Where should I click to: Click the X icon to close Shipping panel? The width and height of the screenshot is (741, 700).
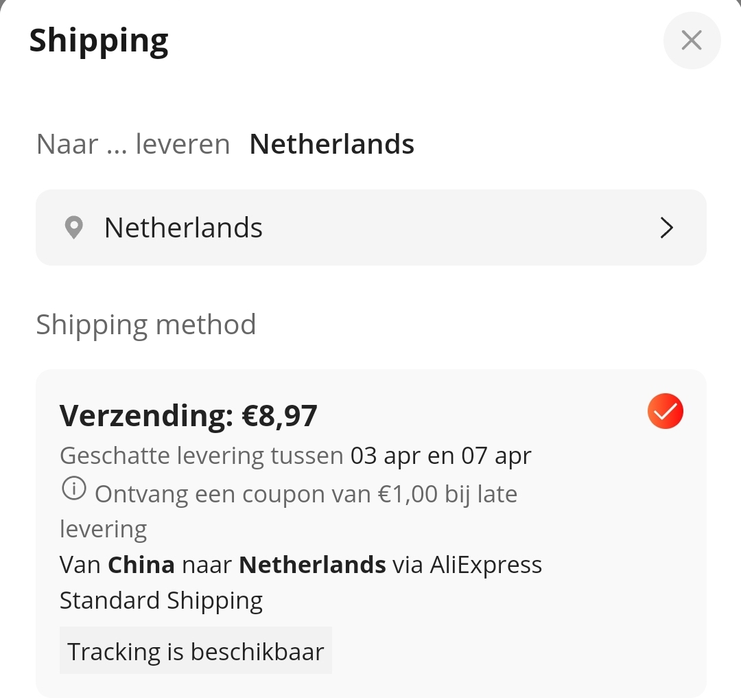point(692,40)
